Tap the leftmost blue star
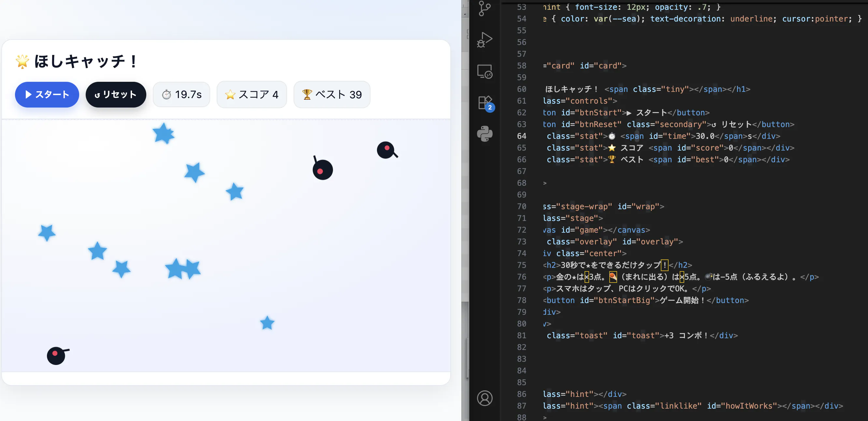This screenshot has width=868, height=421. coord(47,232)
